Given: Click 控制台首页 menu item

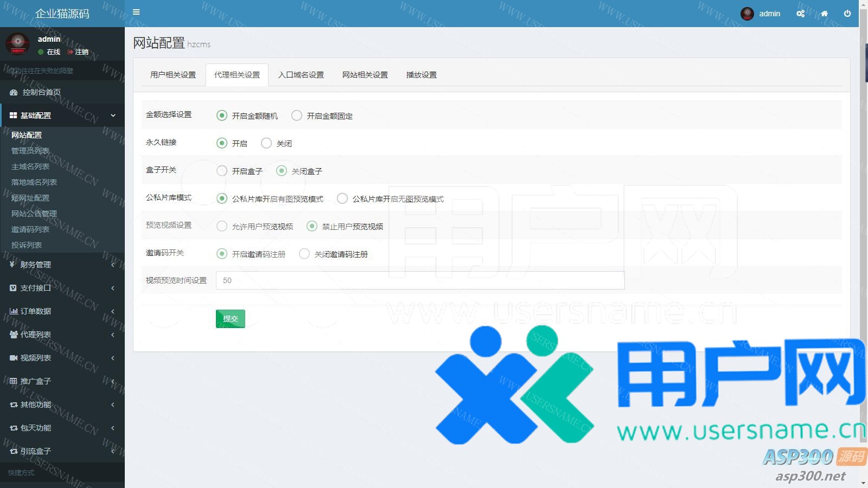Looking at the screenshot, I should tap(62, 92).
